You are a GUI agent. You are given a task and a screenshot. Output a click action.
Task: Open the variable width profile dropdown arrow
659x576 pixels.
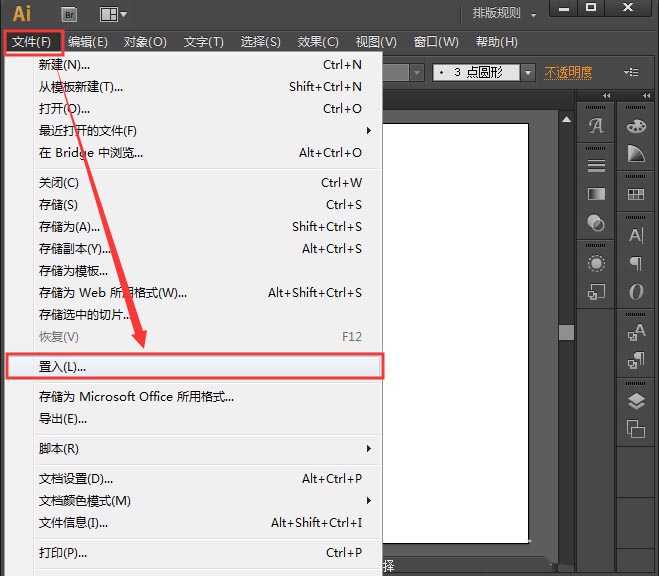[x=416, y=73]
